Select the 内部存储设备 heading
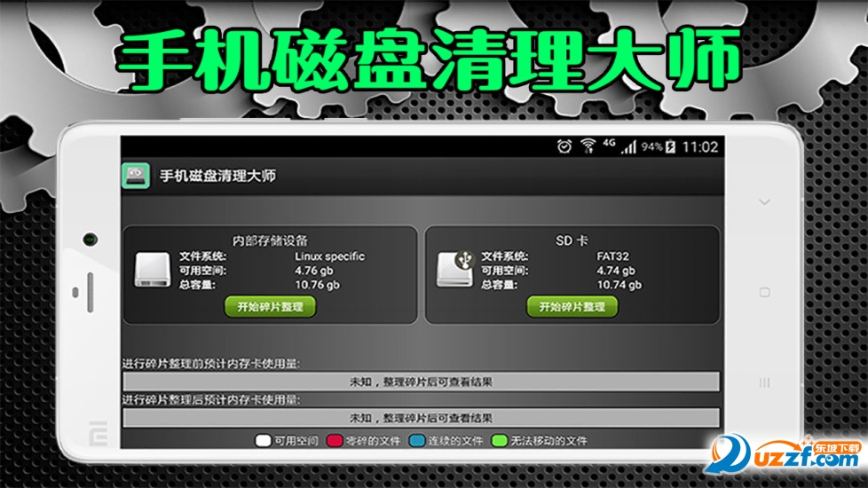Screen dimensions: 868x488 pyautogui.click(x=270, y=240)
